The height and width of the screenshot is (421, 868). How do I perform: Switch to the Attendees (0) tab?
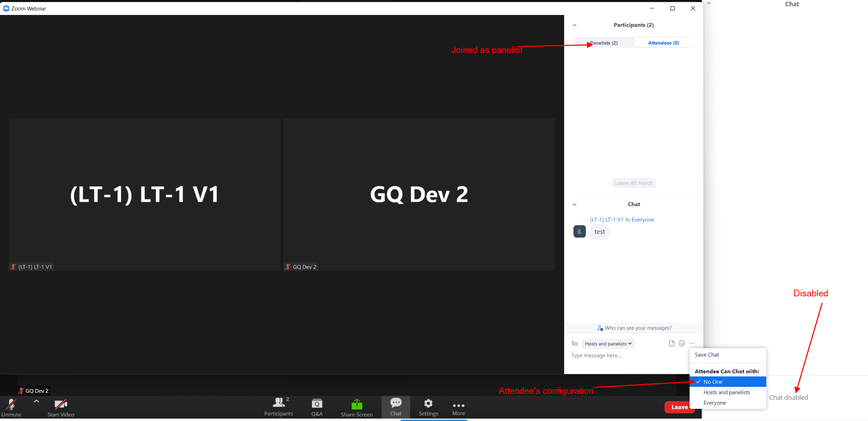663,43
